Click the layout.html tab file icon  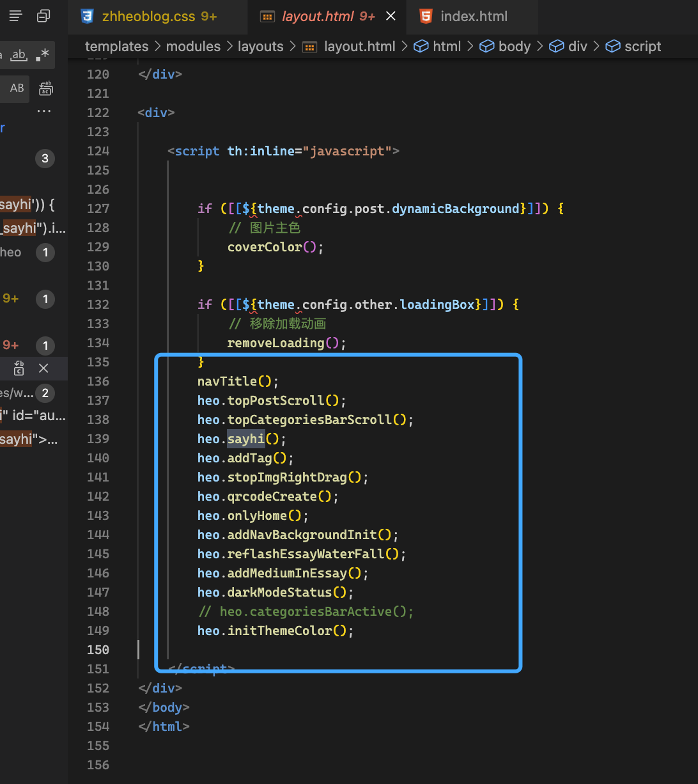(x=268, y=17)
